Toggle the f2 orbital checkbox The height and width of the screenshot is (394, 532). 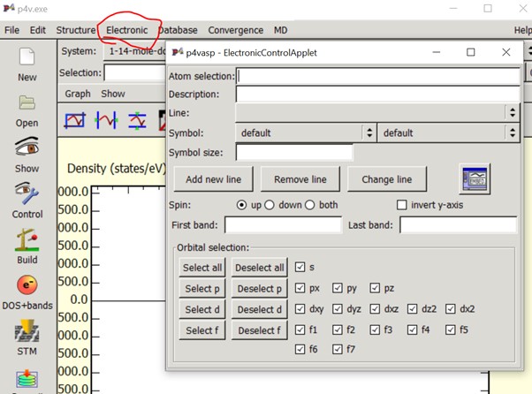pos(338,330)
